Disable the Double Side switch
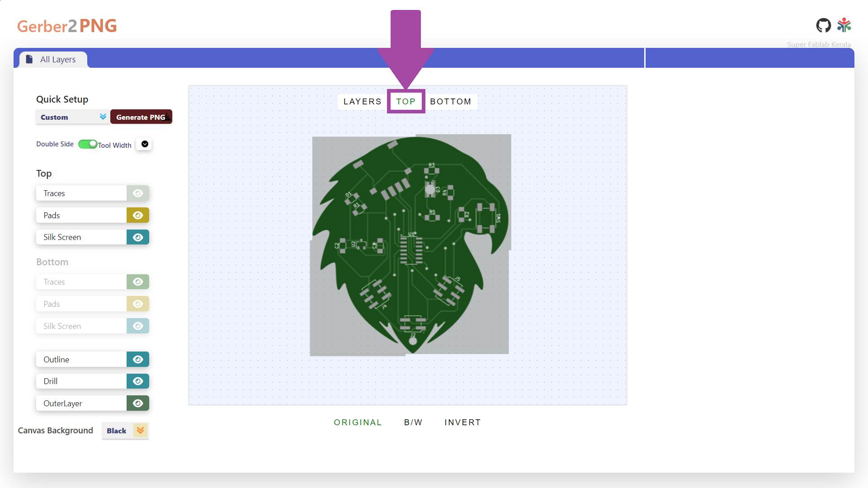The width and height of the screenshot is (868, 488). [88, 144]
